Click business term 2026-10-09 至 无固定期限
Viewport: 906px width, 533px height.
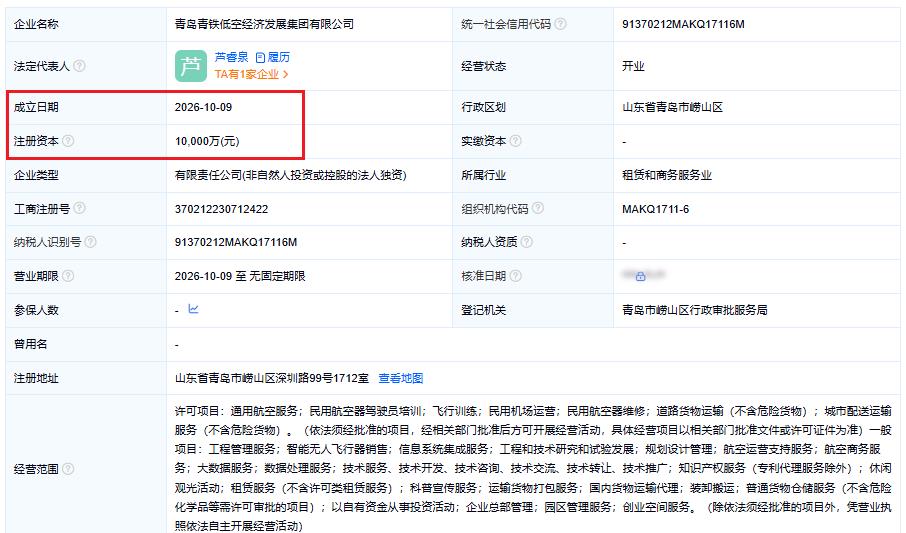240,276
